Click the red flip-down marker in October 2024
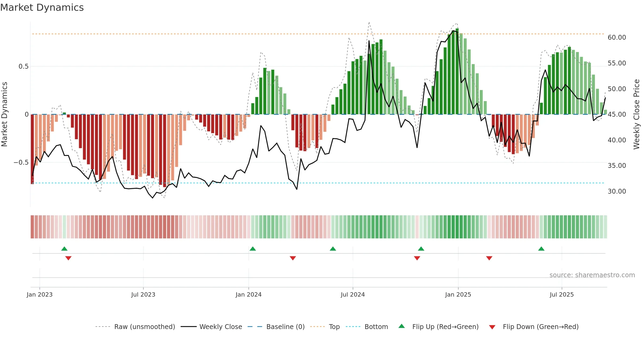This screenshot has width=644, height=362. (417, 258)
